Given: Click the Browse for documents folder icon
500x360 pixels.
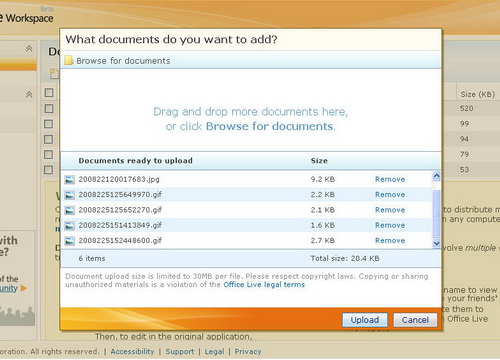Looking at the screenshot, I should point(69,60).
